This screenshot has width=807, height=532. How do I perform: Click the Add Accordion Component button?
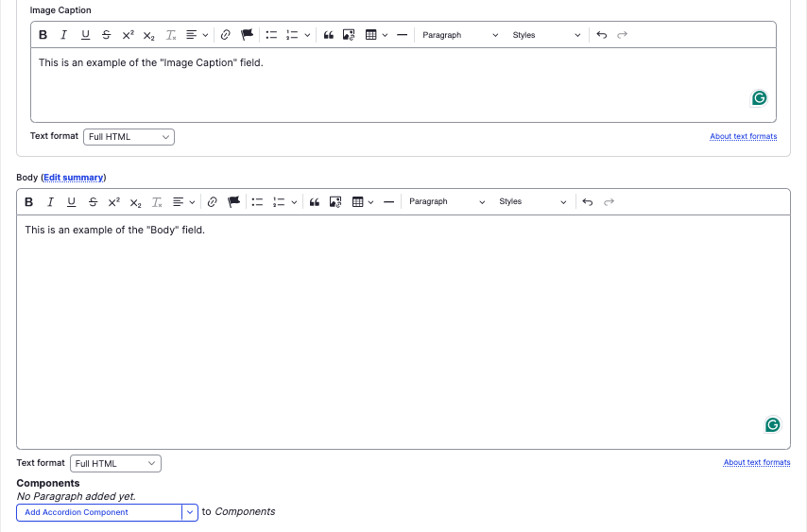click(99, 512)
